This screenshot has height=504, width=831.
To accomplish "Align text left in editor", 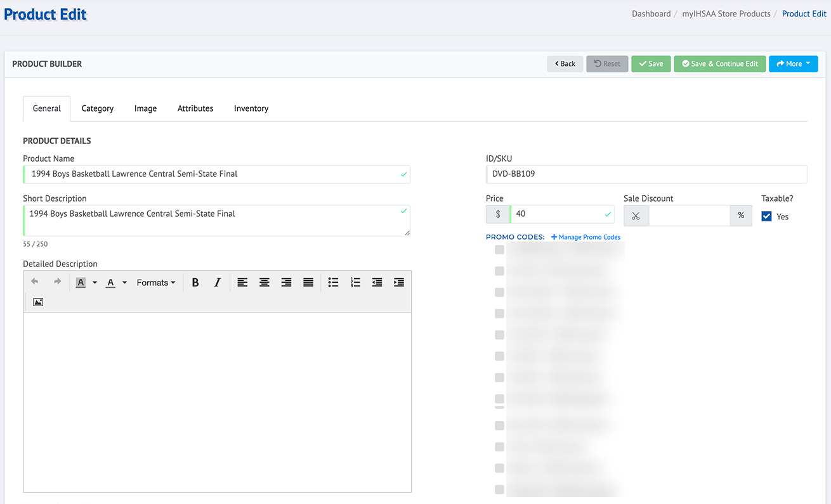I will pyautogui.click(x=242, y=283).
